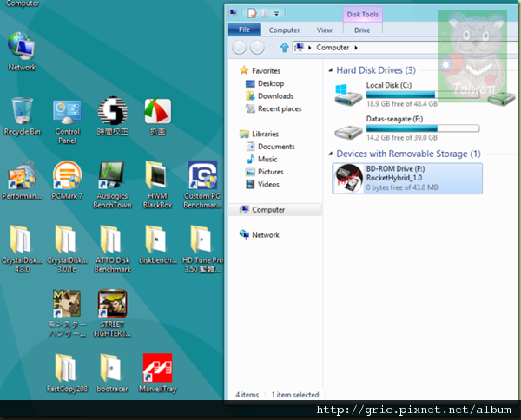The width and height of the screenshot is (521, 420).
Task: Click the Auslogics BenchTown shortcut
Action: click(x=112, y=176)
